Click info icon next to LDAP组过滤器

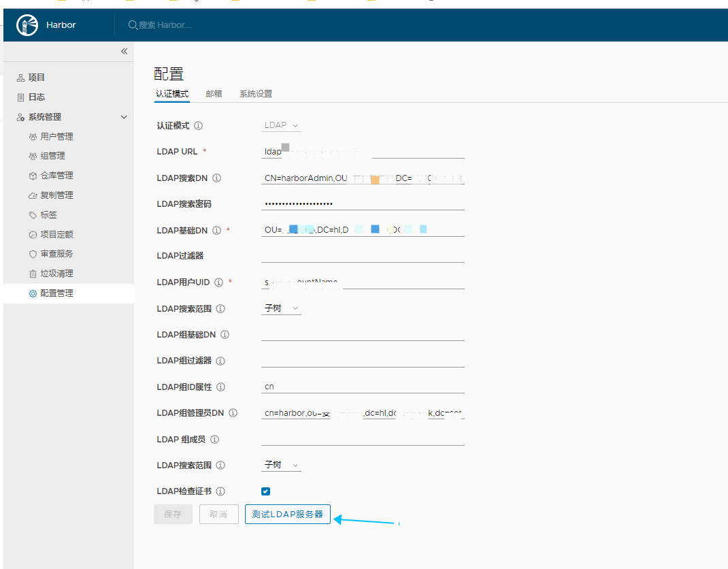(x=220, y=361)
